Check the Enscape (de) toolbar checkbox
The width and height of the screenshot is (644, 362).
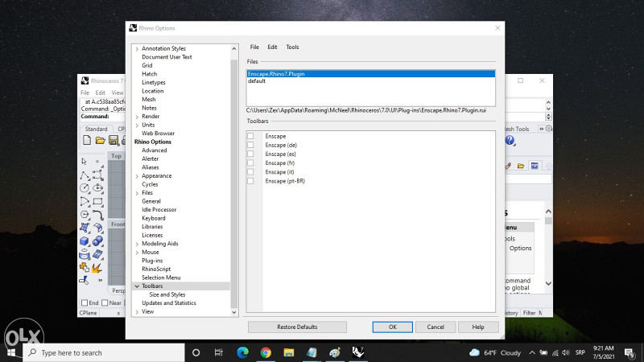coord(250,145)
